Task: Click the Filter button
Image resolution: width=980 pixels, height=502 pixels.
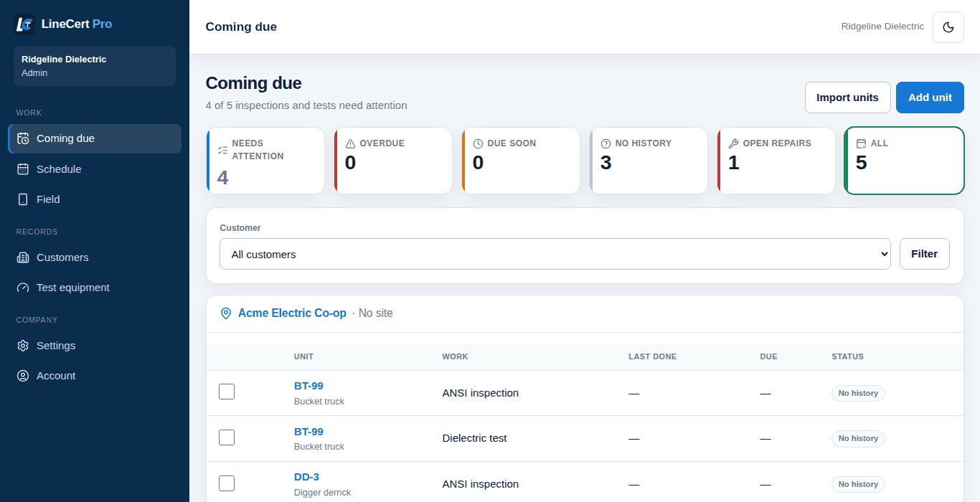Action: coord(924,254)
